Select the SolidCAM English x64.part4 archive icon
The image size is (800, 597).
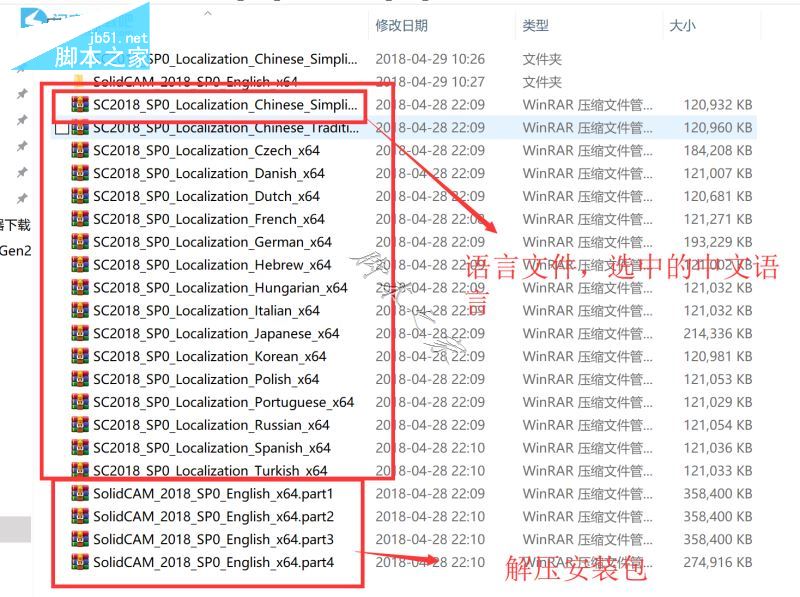80,562
